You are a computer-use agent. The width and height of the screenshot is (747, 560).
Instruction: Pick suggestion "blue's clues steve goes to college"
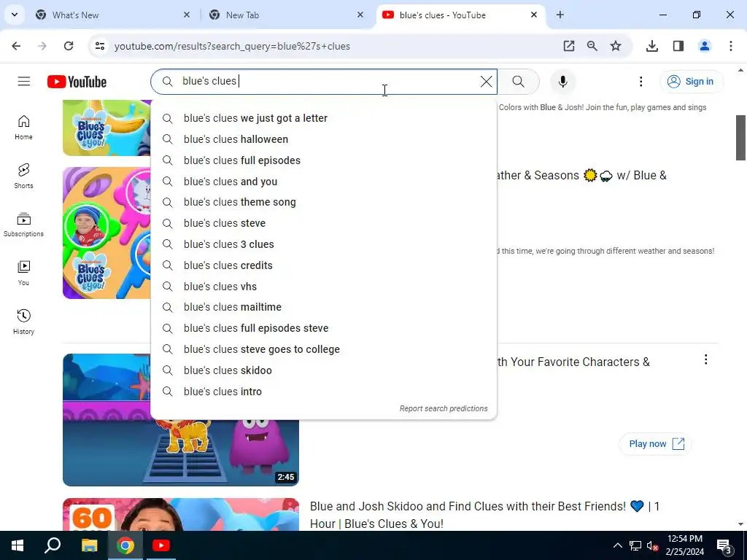tap(324, 349)
